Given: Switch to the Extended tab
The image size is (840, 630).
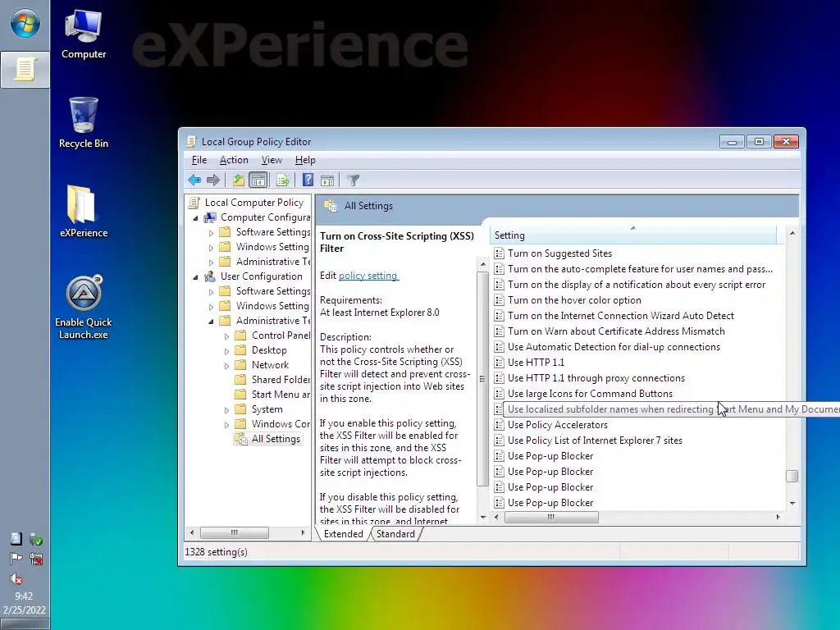Looking at the screenshot, I should pyautogui.click(x=343, y=534).
